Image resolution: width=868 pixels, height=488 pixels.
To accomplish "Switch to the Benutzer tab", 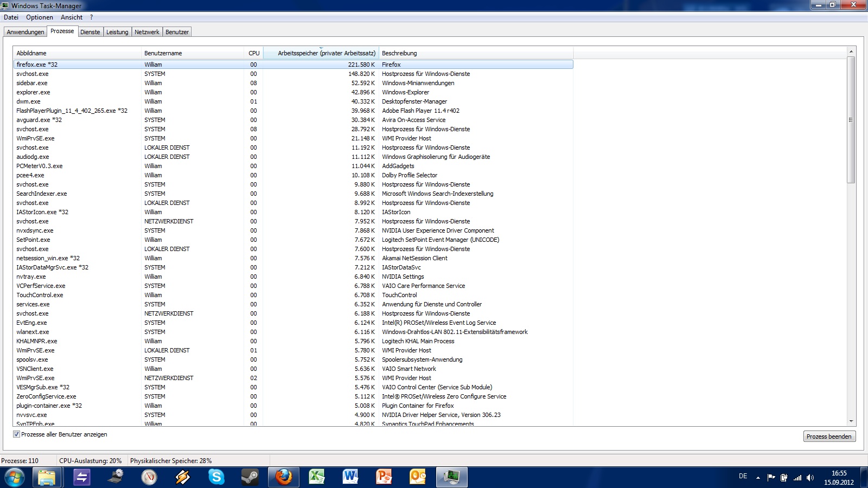I will point(177,32).
